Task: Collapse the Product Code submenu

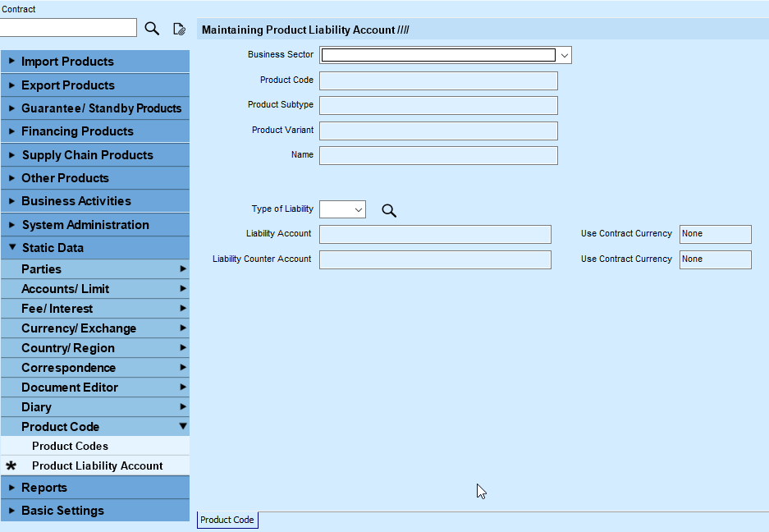Action: pos(95,426)
